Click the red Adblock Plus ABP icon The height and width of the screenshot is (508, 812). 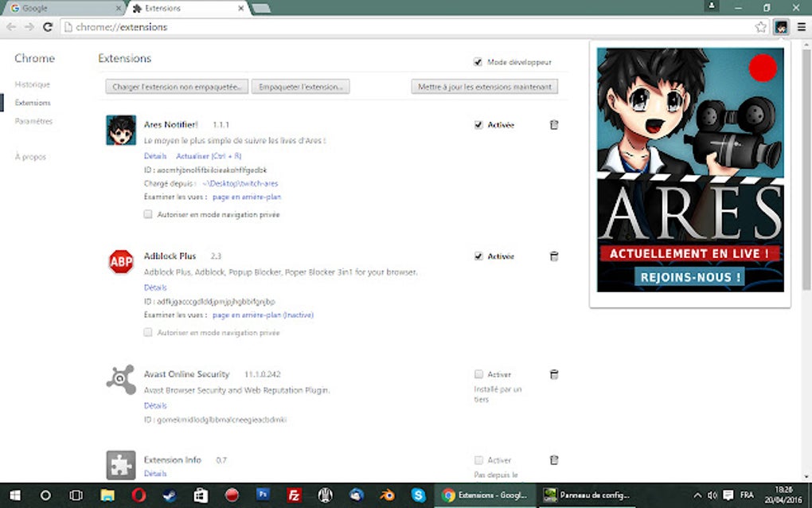pos(120,262)
